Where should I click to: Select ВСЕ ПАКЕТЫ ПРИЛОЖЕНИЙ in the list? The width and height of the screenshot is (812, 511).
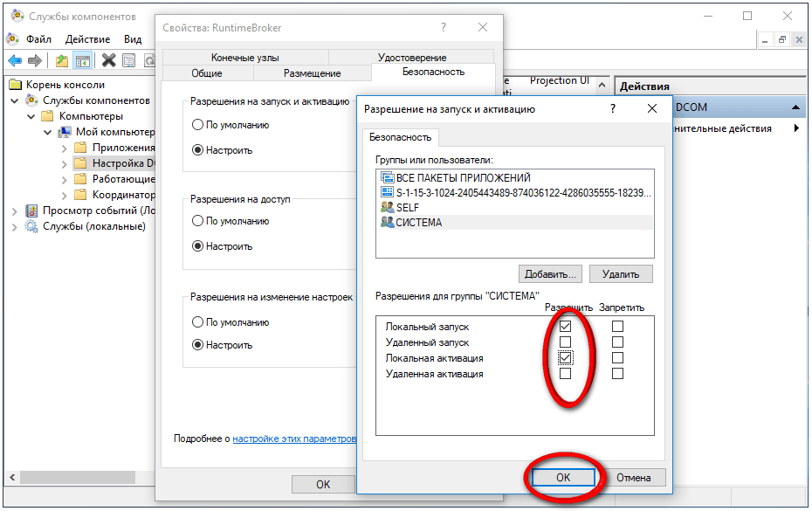[463, 177]
